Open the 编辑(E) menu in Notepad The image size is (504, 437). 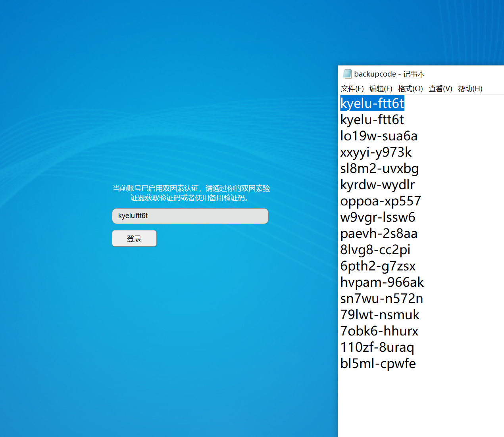tap(381, 88)
